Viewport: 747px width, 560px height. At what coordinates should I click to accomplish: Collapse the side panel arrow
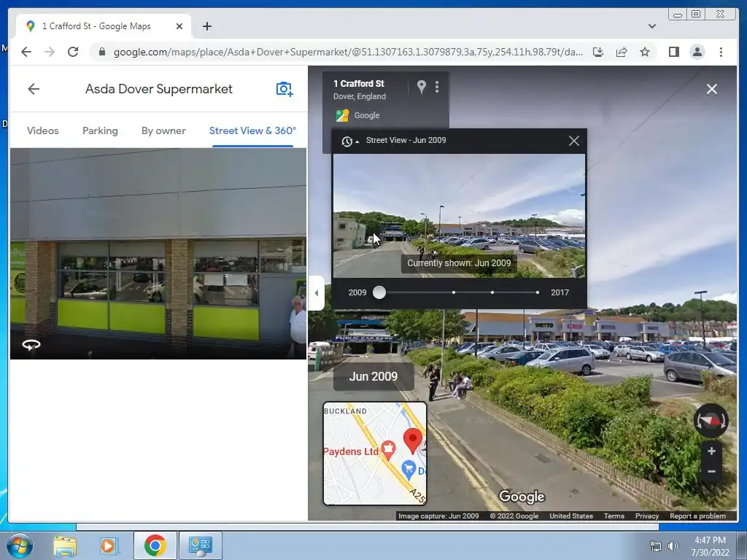pyautogui.click(x=317, y=293)
